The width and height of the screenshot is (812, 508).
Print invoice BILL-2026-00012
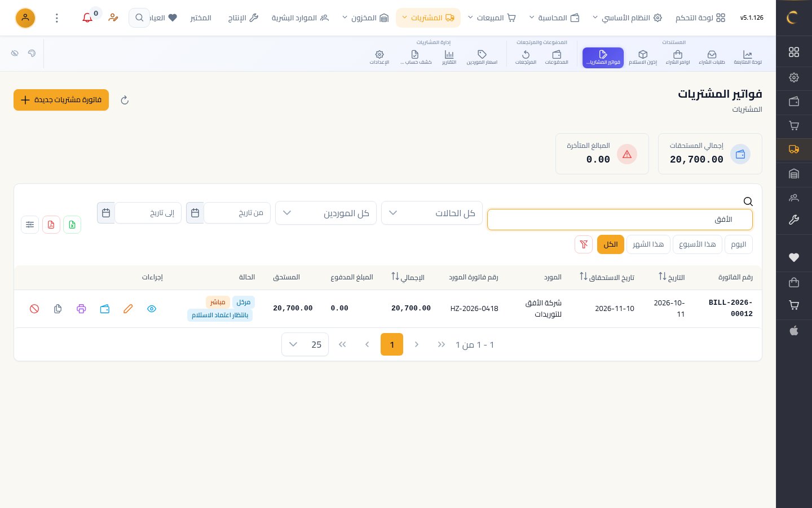click(81, 309)
